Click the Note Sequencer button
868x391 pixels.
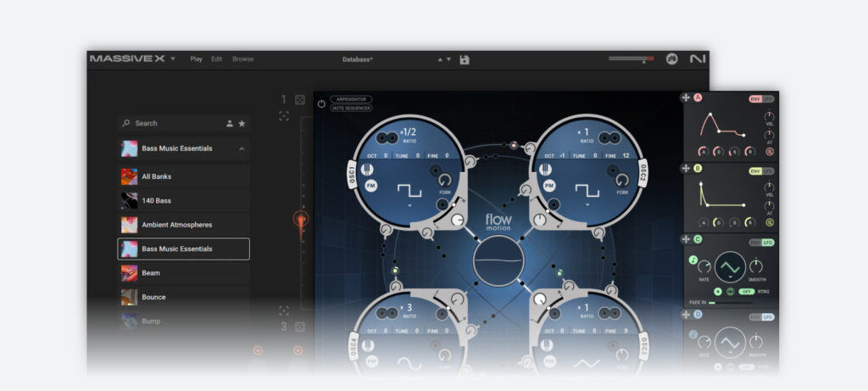click(x=351, y=108)
